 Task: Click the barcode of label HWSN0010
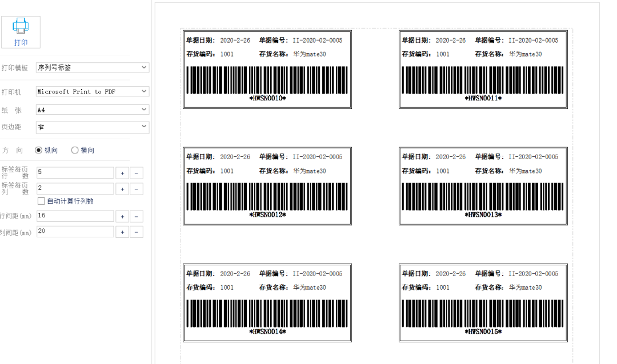(x=267, y=80)
